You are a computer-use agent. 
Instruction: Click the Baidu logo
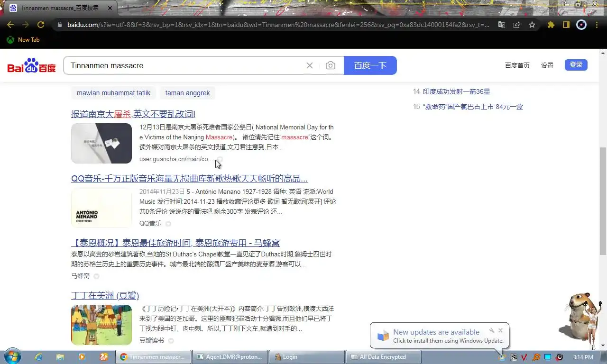click(x=32, y=65)
